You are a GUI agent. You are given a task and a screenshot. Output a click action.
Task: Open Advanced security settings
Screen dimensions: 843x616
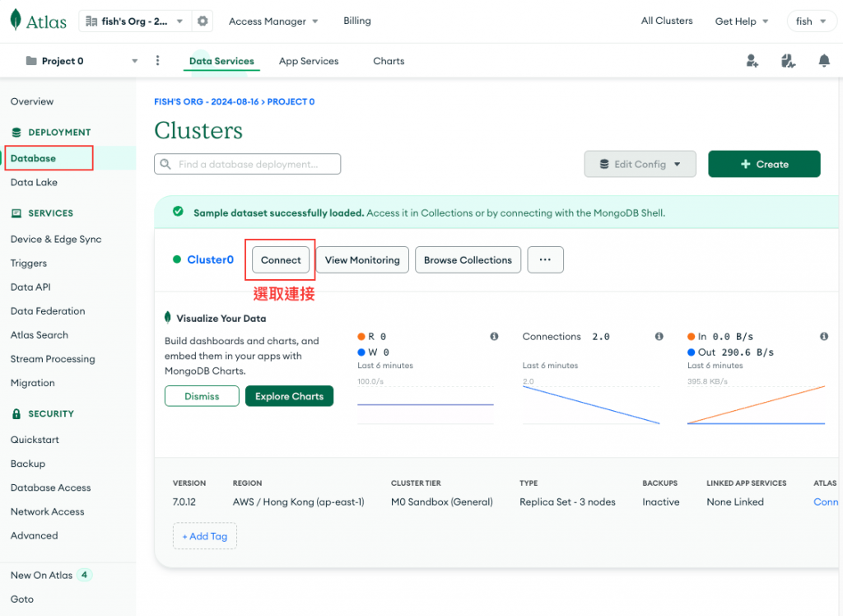(x=34, y=535)
